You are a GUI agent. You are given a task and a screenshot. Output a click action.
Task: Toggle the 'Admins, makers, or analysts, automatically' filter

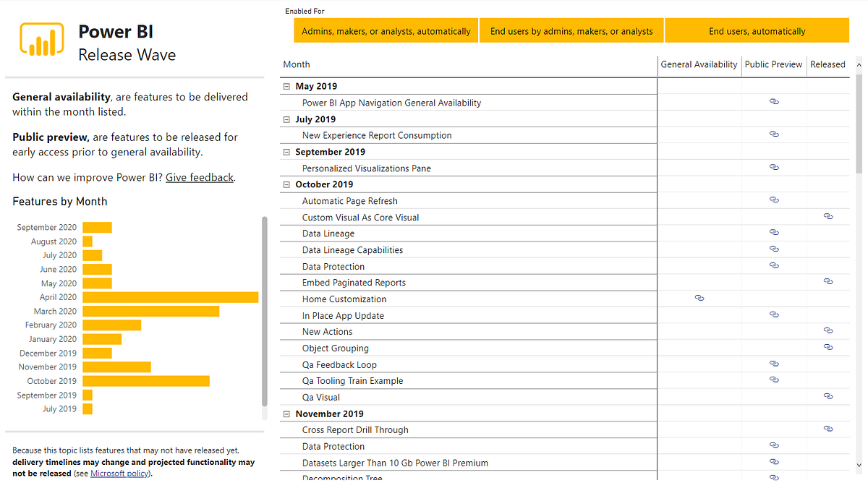(x=386, y=30)
